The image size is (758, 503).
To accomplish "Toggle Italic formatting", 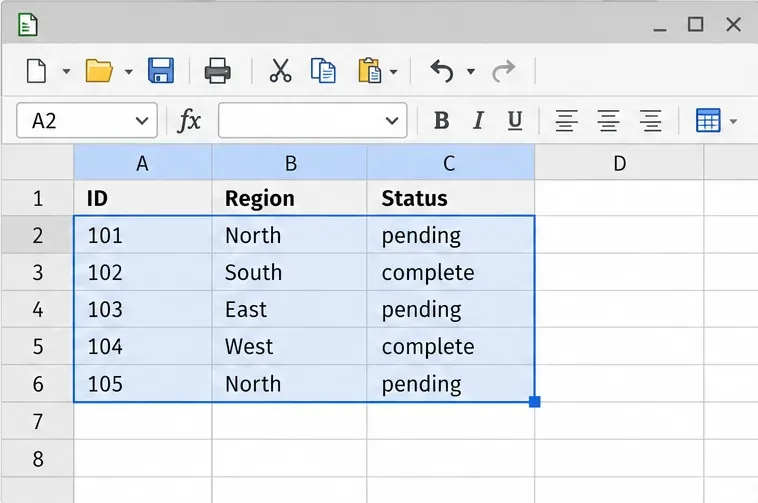I will tap(478, 120).
